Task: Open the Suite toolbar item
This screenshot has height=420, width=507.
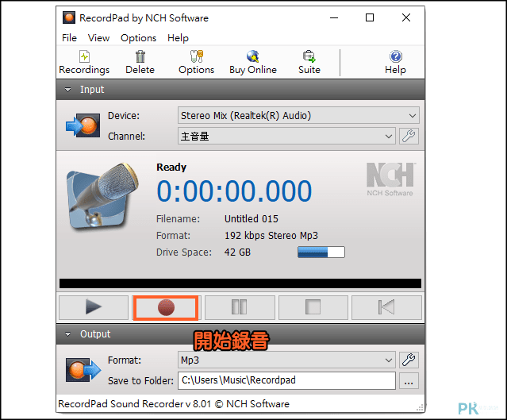Action: [309, 63]
